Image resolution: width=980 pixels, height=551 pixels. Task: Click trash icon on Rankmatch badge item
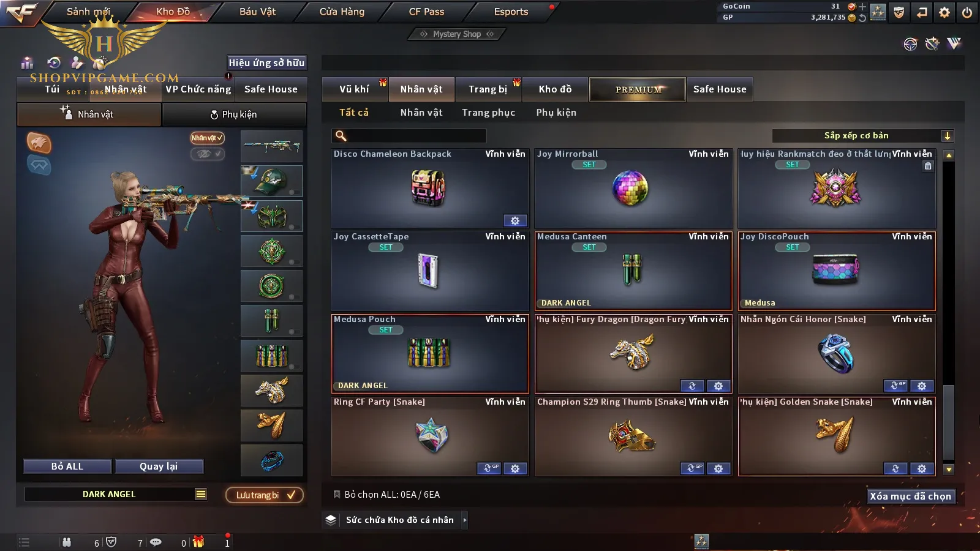[928, 166]
